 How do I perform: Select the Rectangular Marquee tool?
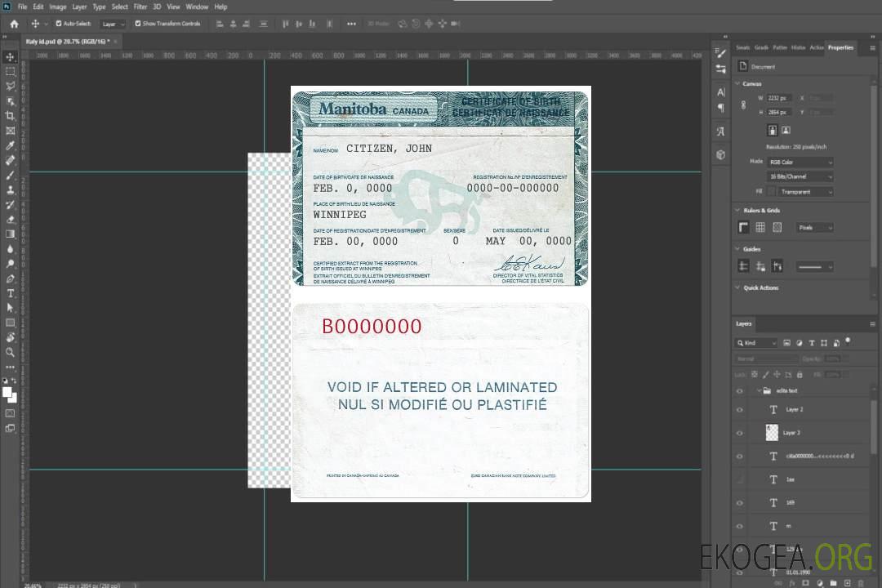[10, 71]
